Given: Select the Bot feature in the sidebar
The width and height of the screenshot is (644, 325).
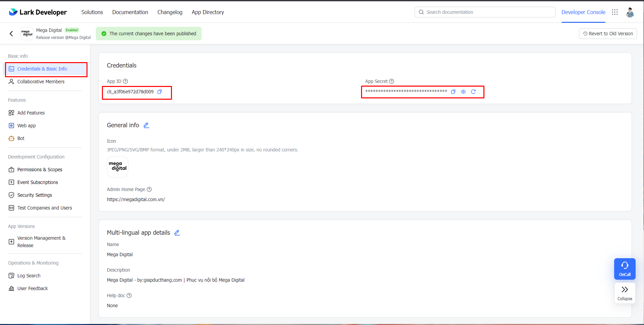Looking at the screenshot, I should coord(21,138).
